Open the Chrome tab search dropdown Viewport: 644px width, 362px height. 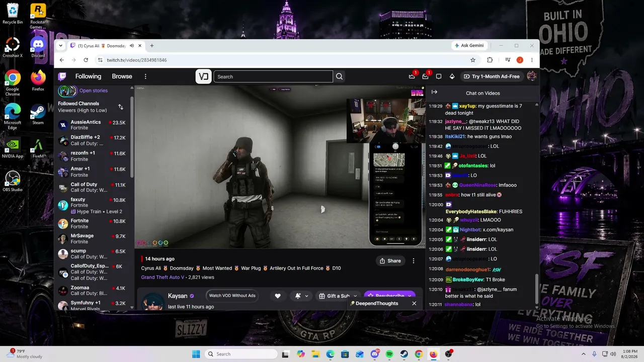61,46
